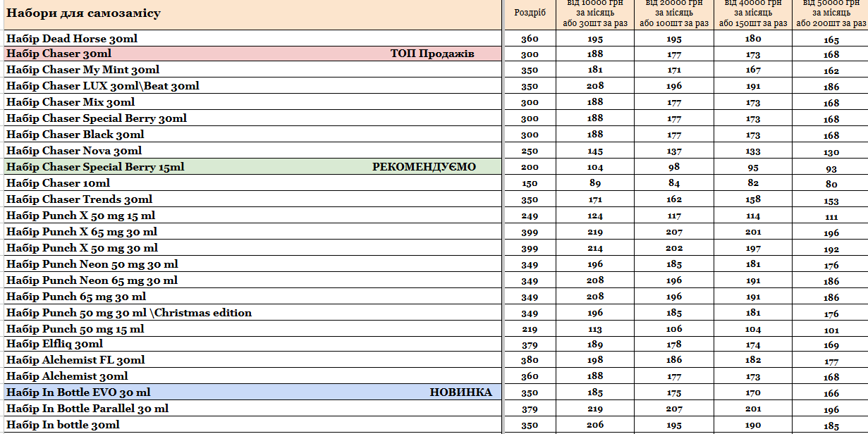Select value 165 in Dead Horse row
This screenshot has width=868, height=434.
point(831,40)
